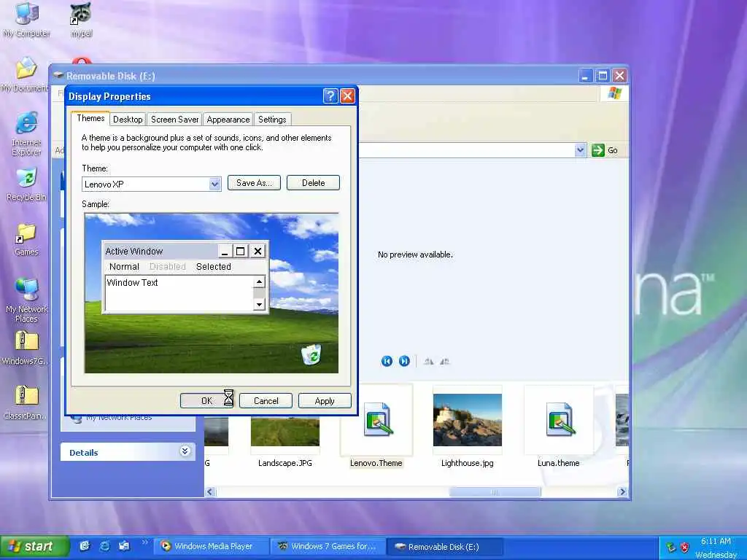Switch to the Desktop tab
747x560 pixels.
(128, 120)
